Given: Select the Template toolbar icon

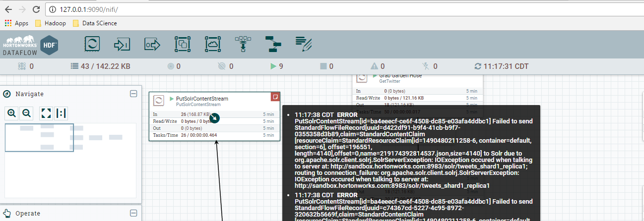Looking at the screenshot, I should 273,44.
